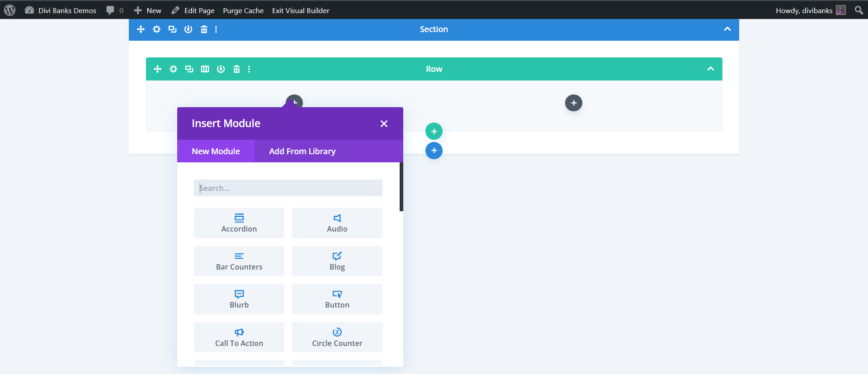Delete the Row with trash icon
This screenshot has width=868, height=374.
[236, 69]
